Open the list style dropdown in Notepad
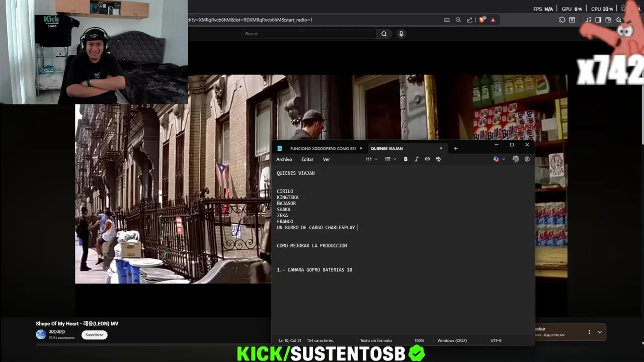 [390, 159]
